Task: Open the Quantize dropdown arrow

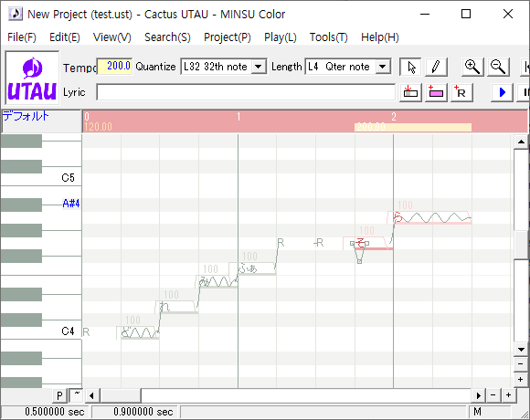Action: [259, 67]
